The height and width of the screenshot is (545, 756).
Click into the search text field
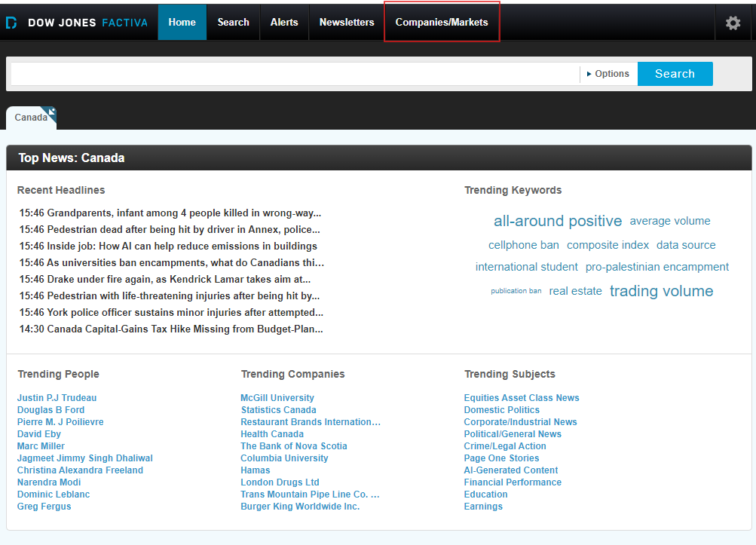[294, 74]
